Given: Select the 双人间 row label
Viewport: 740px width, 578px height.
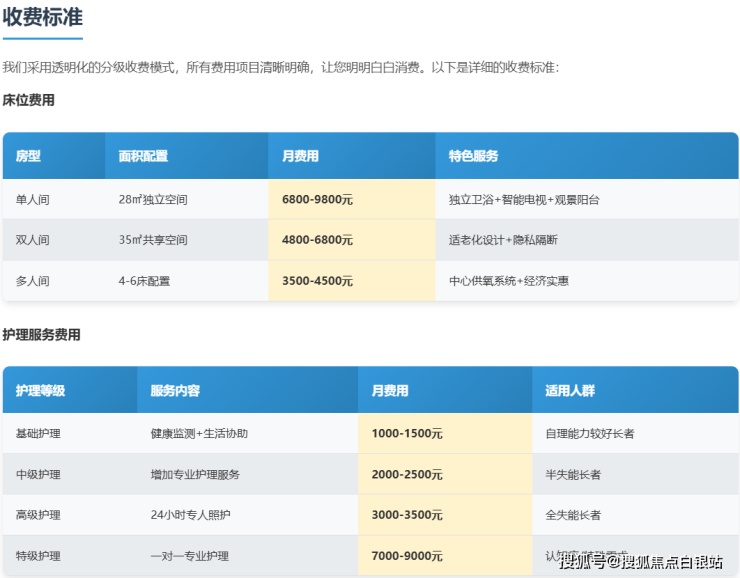Looking at the screenshot, I should click(x=32, y=240).
